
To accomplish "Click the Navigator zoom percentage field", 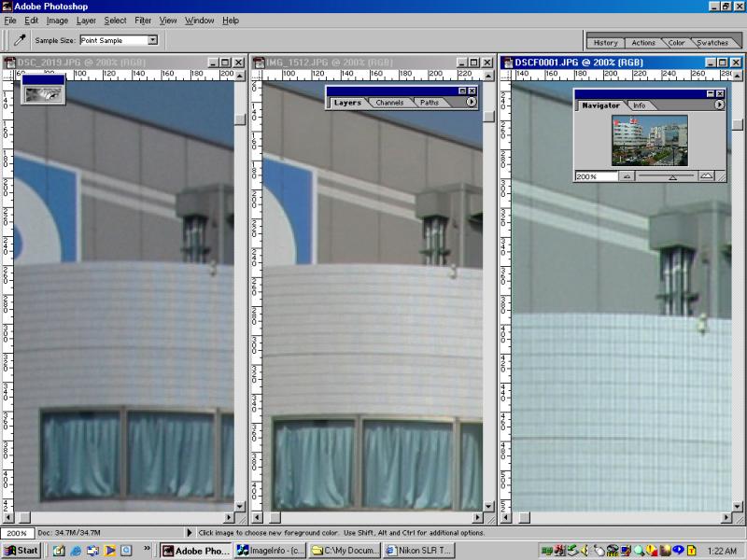I will click(597, 176).
